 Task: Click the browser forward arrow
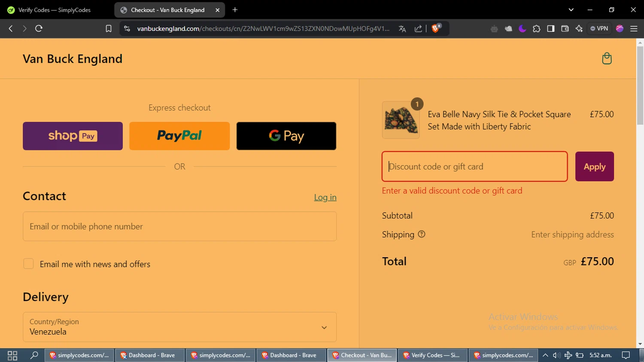[x=24, y=28]
